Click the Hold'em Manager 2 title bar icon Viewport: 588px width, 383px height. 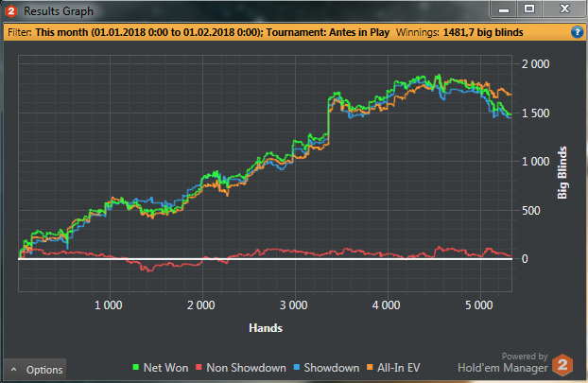[11, 11]
